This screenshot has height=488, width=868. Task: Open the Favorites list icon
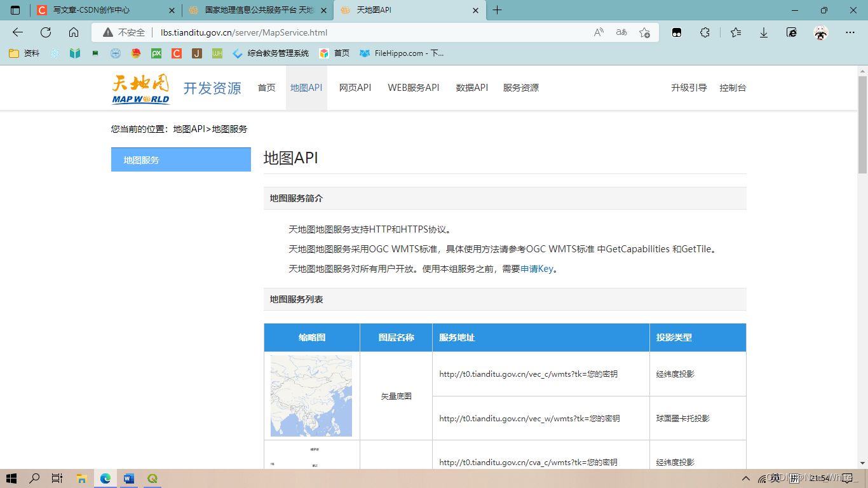pos(736,32)
